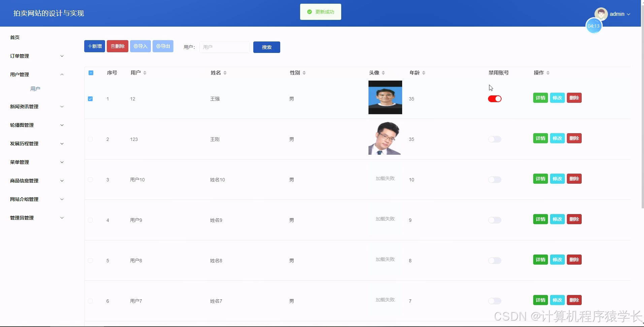644x327 pixels.
Task: Click the 删除 batch delete icon button
Action: click(113, 46)
